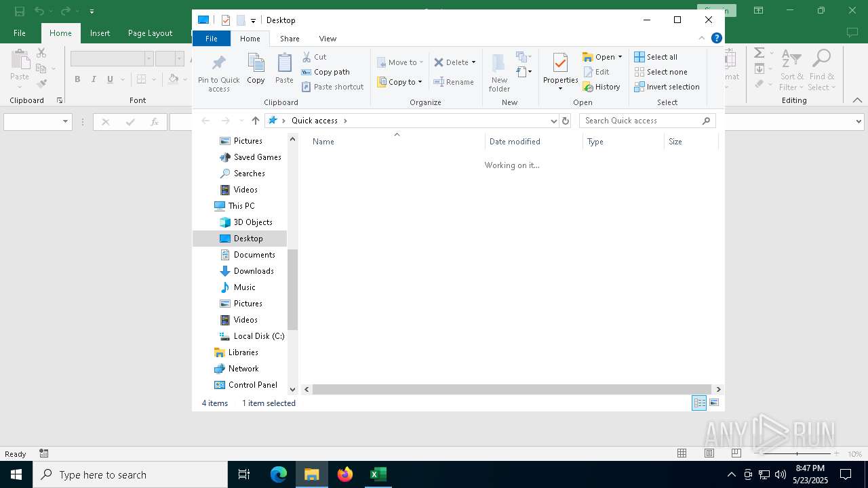Select This PC in navigation pane
868x488 pixels.
pos(235,206)
